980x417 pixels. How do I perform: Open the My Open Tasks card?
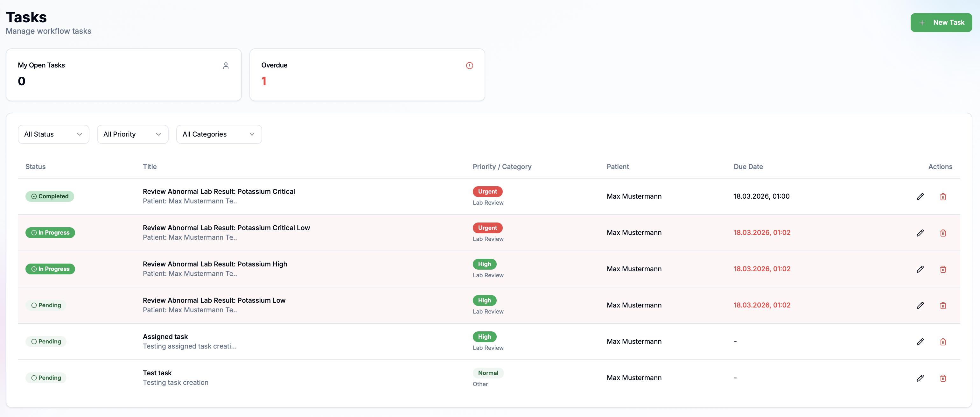(x=124, y=75)
